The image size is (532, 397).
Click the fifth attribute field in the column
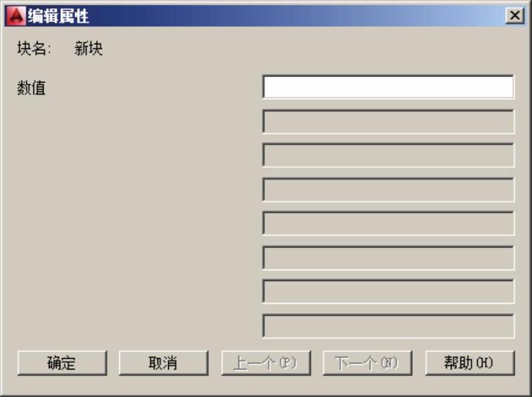pyautogui.click(x=388, y=223)
